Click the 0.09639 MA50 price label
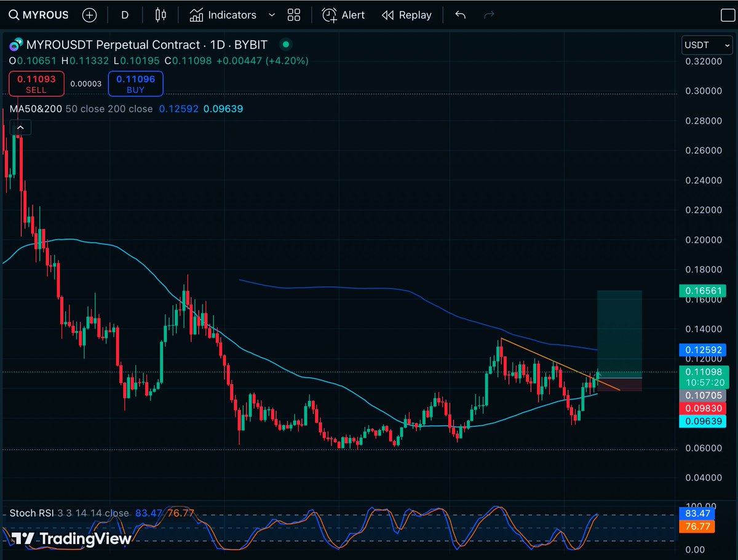This screenshot has width=738, height=560. pyautogui.click(x=702, y=421)
